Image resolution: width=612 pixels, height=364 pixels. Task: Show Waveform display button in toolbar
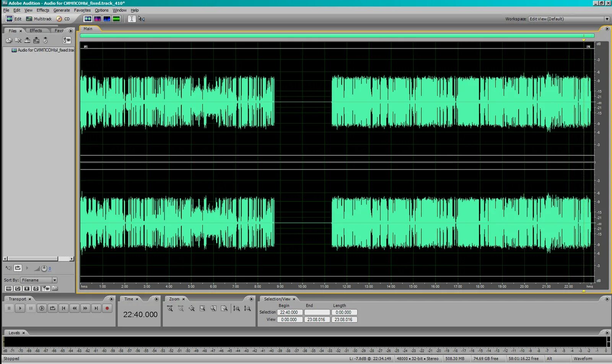point(88,19)
